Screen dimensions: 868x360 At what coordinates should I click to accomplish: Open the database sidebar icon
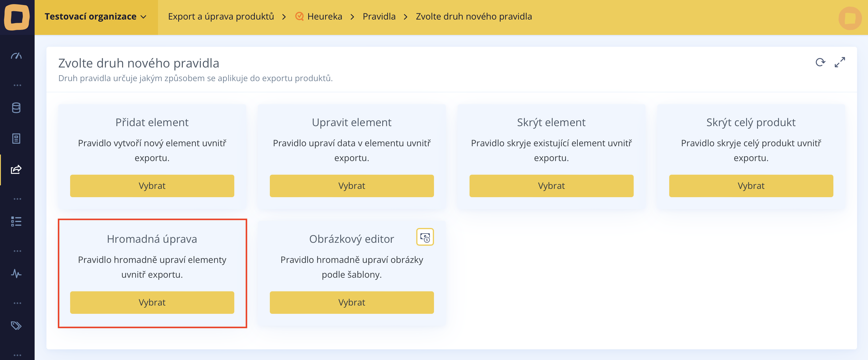click(16, 108)
